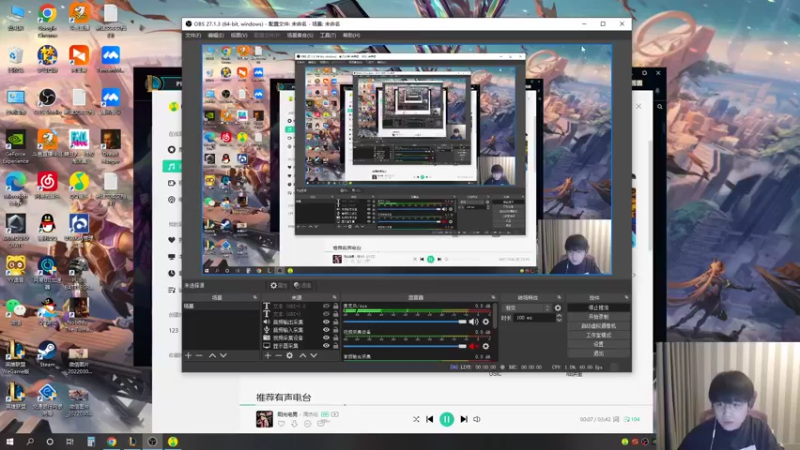The image size is (800, 450).
Task: Unmute the 视频采集设备 red speaker icon
Action: click(473, 346)
